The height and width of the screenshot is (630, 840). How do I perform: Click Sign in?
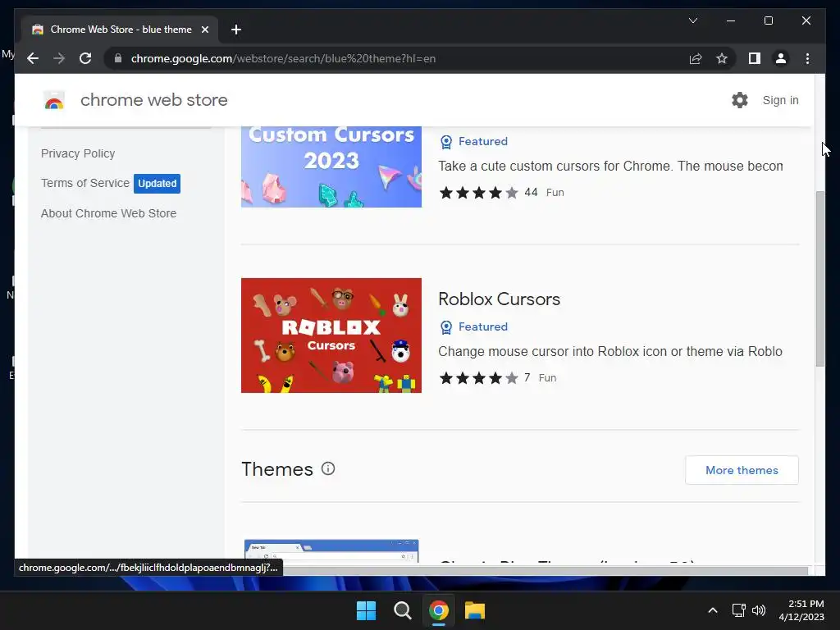pos(781,100)
